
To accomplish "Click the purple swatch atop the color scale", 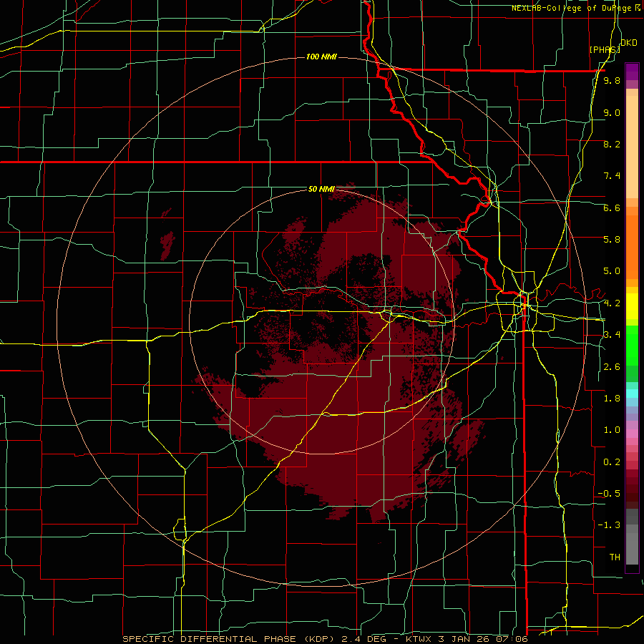I will point(632,72).
